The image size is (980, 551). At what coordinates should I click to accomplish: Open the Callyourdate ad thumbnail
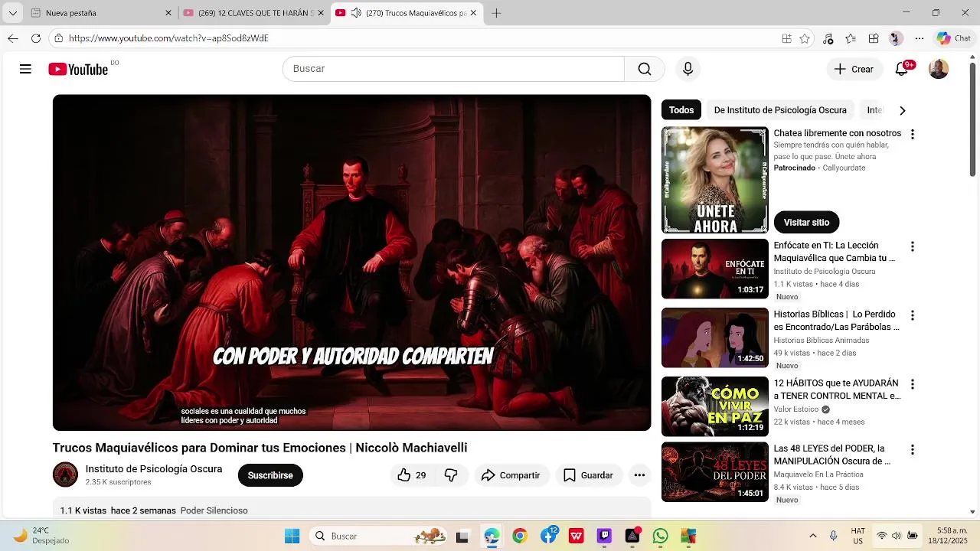pos(715,180)
